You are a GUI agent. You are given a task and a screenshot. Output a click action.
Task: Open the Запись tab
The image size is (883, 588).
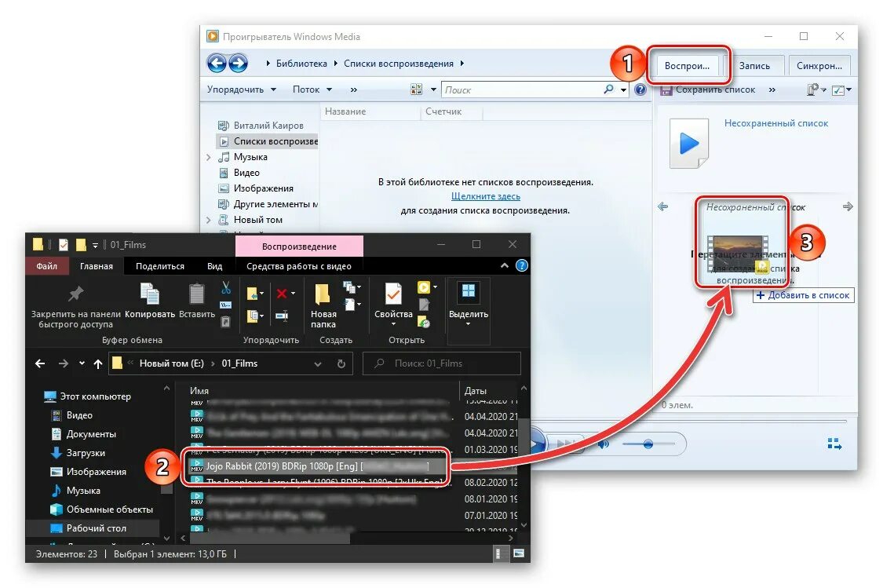[754, 66]
